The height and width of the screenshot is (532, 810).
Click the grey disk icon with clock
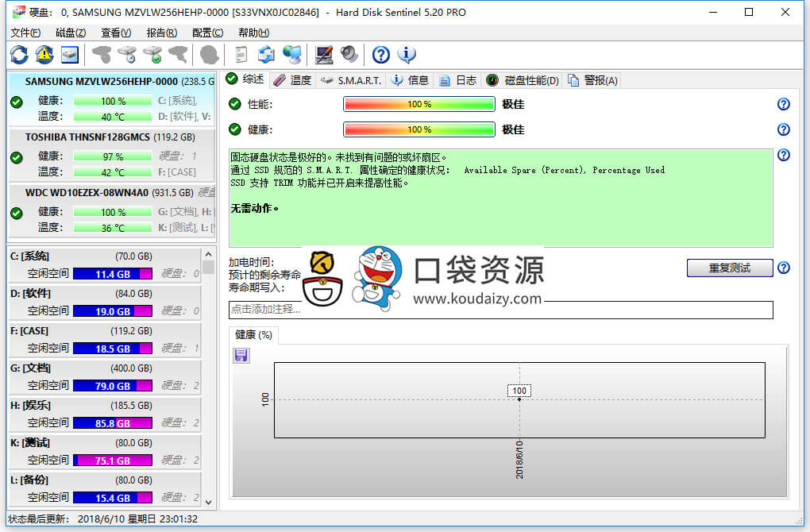pos(127,54)
